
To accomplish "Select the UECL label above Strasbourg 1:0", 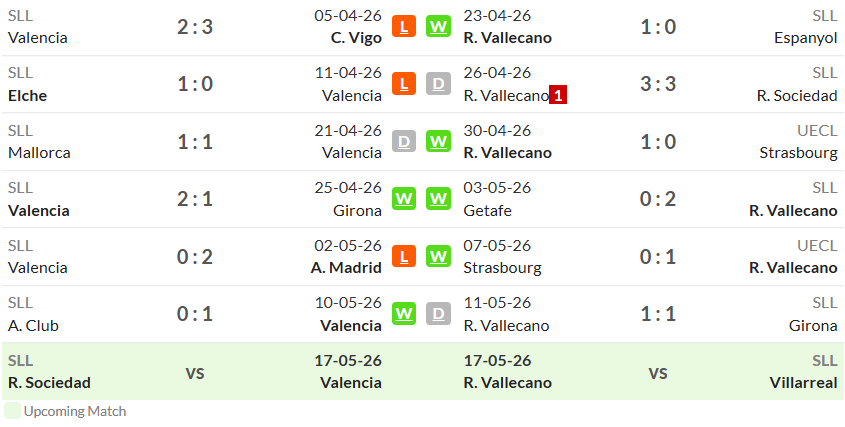I will (818, 130).
